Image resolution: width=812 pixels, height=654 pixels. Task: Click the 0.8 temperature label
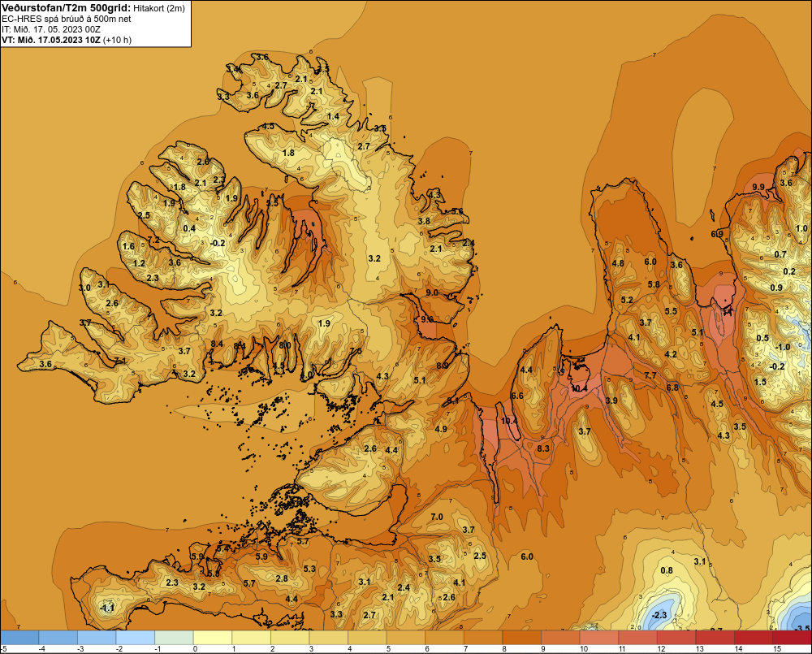[667, 570]
